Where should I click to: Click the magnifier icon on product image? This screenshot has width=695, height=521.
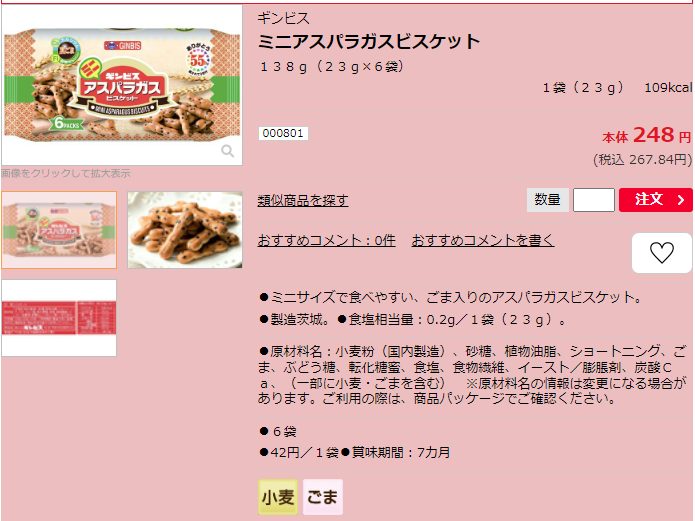click(x=227, y=151)
